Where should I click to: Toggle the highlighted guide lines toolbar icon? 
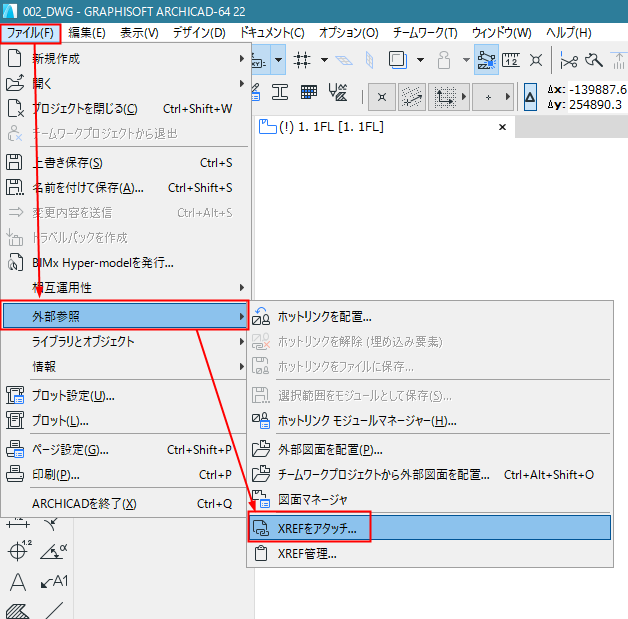[486, 60]
